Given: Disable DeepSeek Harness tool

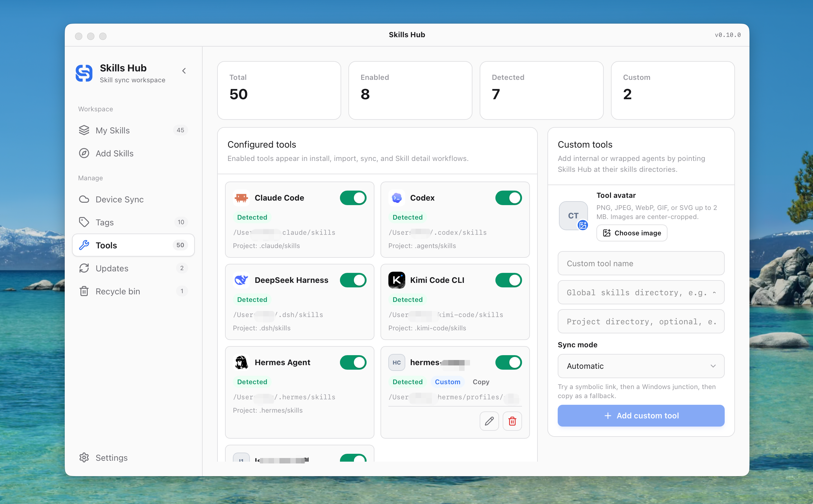Looking at the screenshot, I should [353, 280].
